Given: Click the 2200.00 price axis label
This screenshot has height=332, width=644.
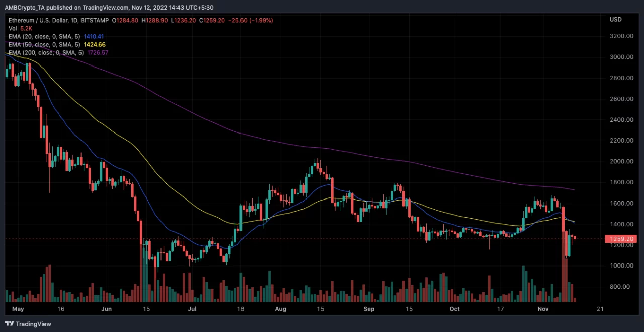Looking at the screenshot, I should 621,141.
